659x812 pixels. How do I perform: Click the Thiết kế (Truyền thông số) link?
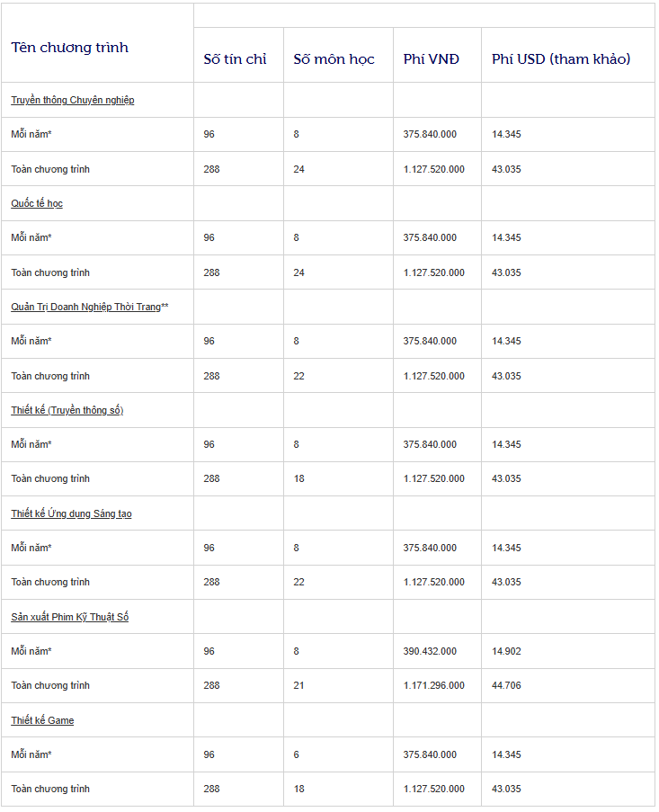pyautogui.click(x=67, y=410)
